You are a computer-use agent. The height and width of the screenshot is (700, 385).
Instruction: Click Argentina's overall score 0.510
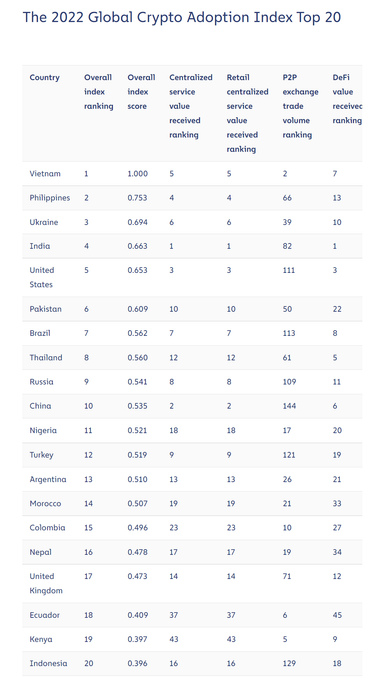point(137,479)
